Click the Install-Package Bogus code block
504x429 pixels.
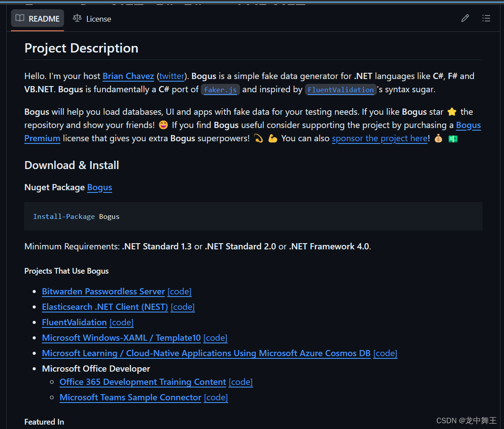pyautogui.click(x=253, y=216)
